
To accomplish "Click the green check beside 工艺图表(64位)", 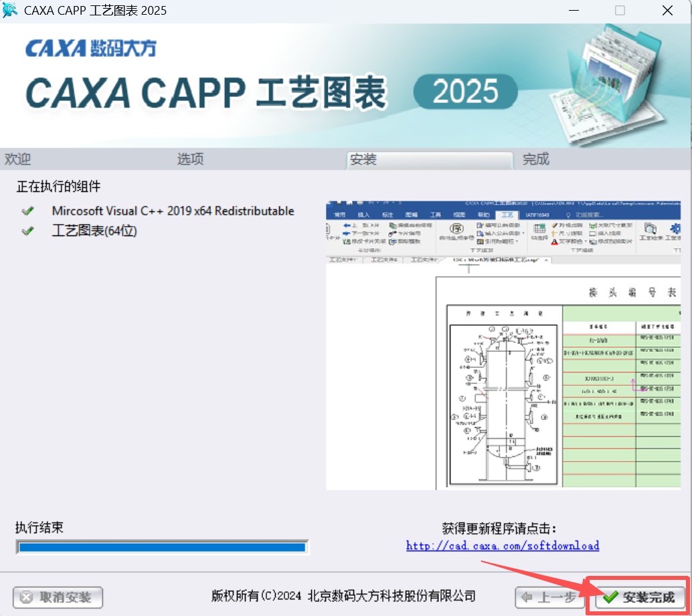I will (x=28, y=231).
